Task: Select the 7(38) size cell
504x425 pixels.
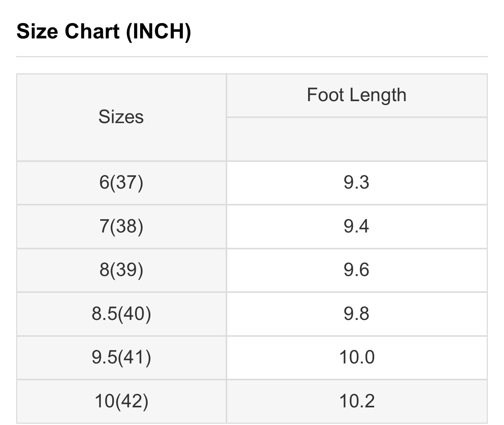Action: point(121,226)
